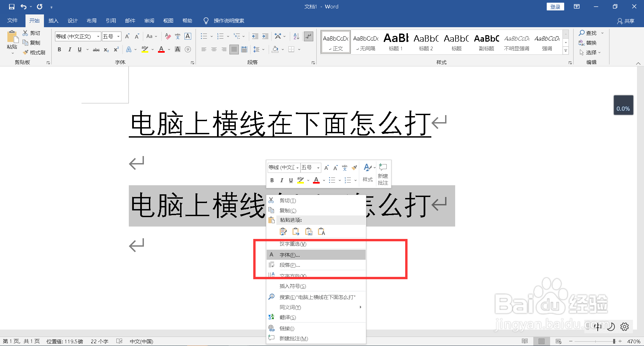Click the word count in the status bar
The width and height of the screenshot is (644, 346).
(x=99, y=341)
